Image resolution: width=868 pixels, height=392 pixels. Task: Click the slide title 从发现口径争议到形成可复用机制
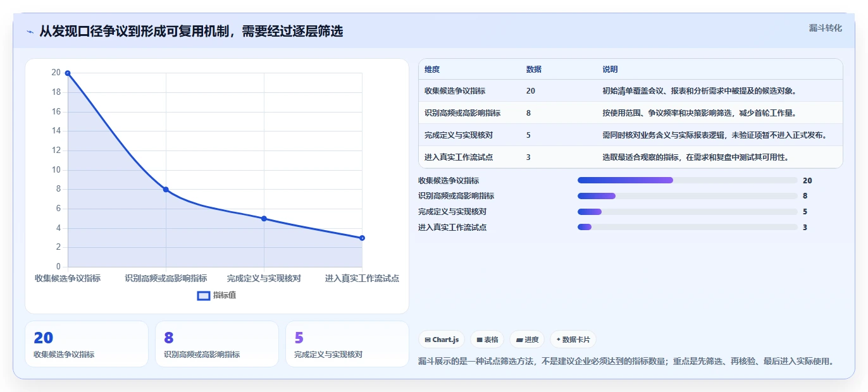pyautogui.click(x=191, y=32)
